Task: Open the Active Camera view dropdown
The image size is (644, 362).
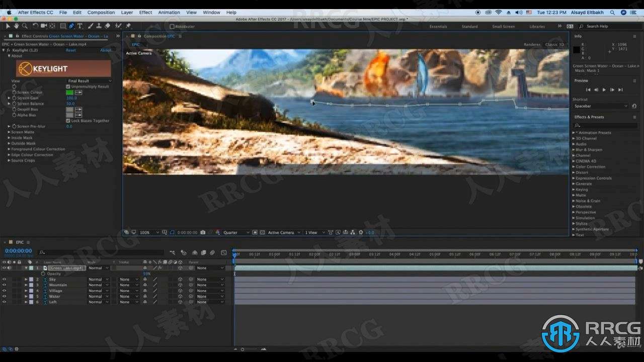Action: pyautogui.click(x=284, y=232)
